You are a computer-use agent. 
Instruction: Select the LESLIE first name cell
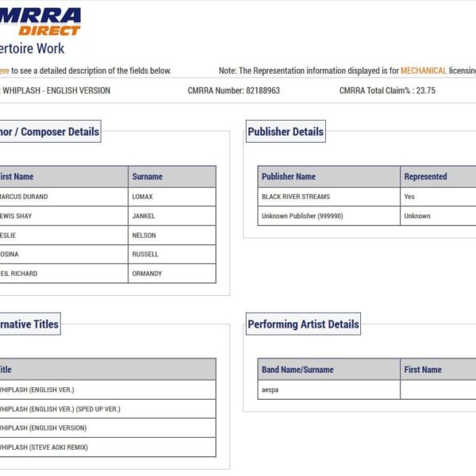[x=63, y=236]
